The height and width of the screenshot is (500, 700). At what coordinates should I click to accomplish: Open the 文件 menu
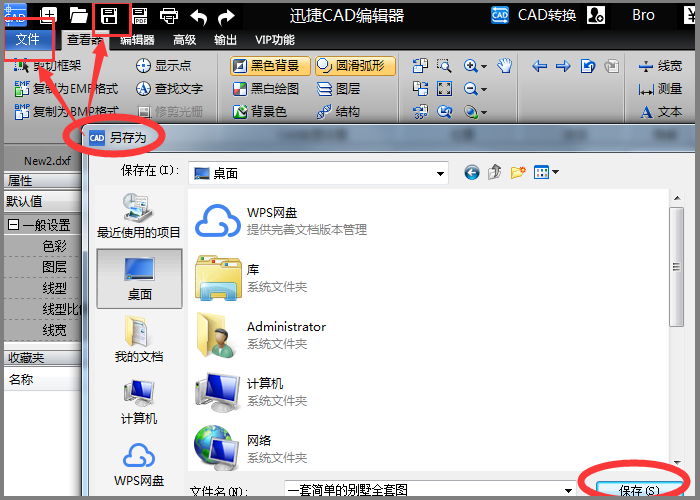(28, 39)
